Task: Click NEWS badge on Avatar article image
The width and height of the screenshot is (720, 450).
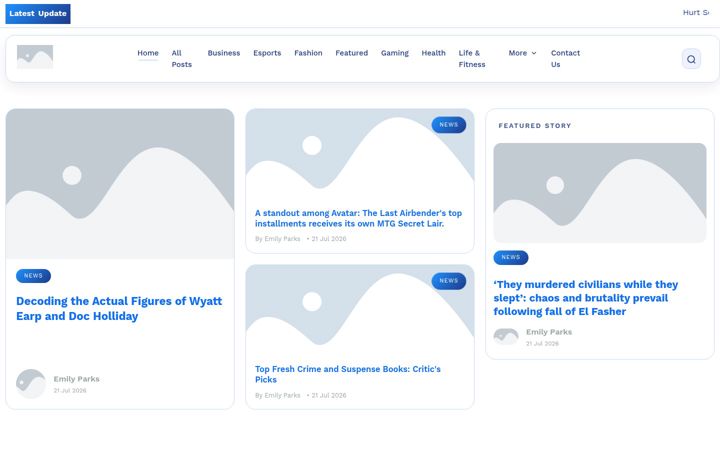Action: pos(449,125)
